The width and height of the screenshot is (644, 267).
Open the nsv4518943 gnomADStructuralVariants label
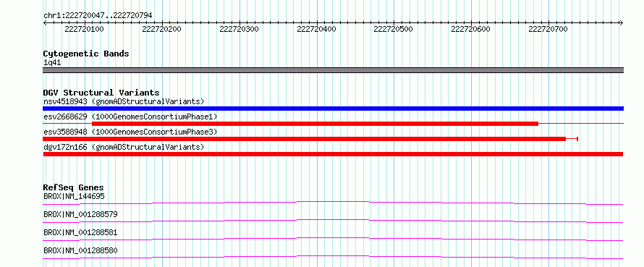tap(124, 101)
